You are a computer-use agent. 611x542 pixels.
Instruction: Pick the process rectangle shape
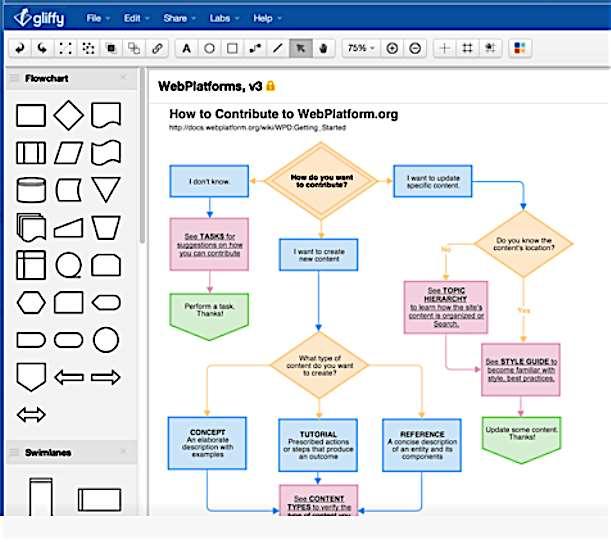[31, 115]
